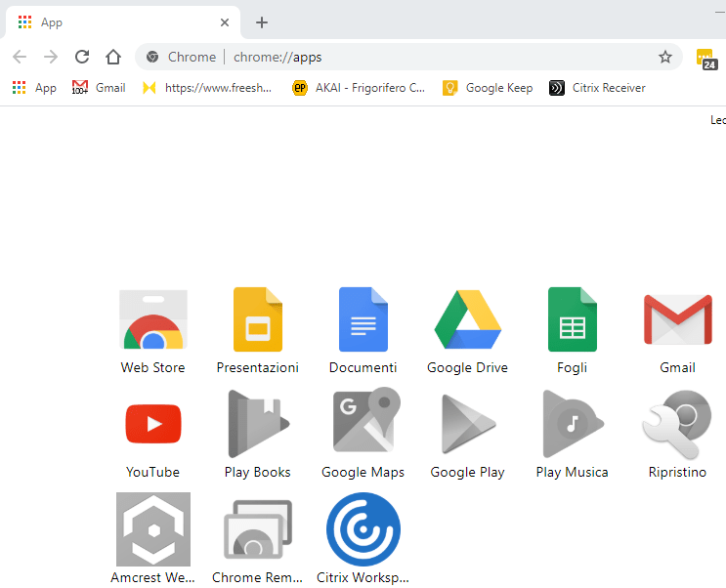Select the App browser tab
The image size is (726, 588).
pos(123,22)
